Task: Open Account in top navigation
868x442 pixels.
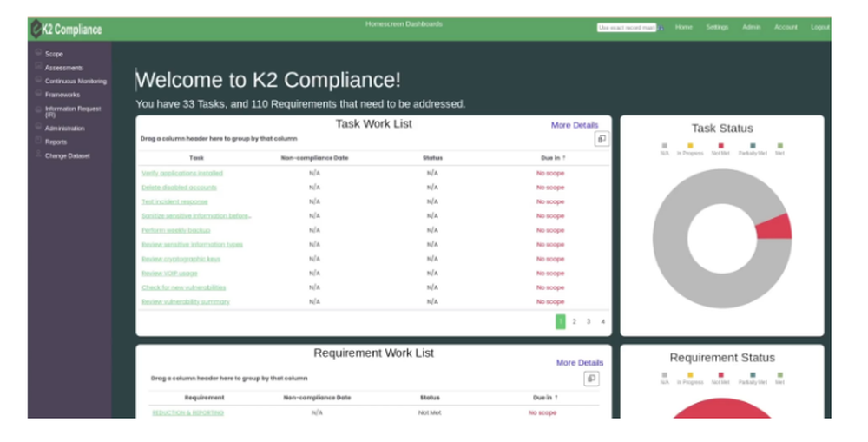Action: 786,27
